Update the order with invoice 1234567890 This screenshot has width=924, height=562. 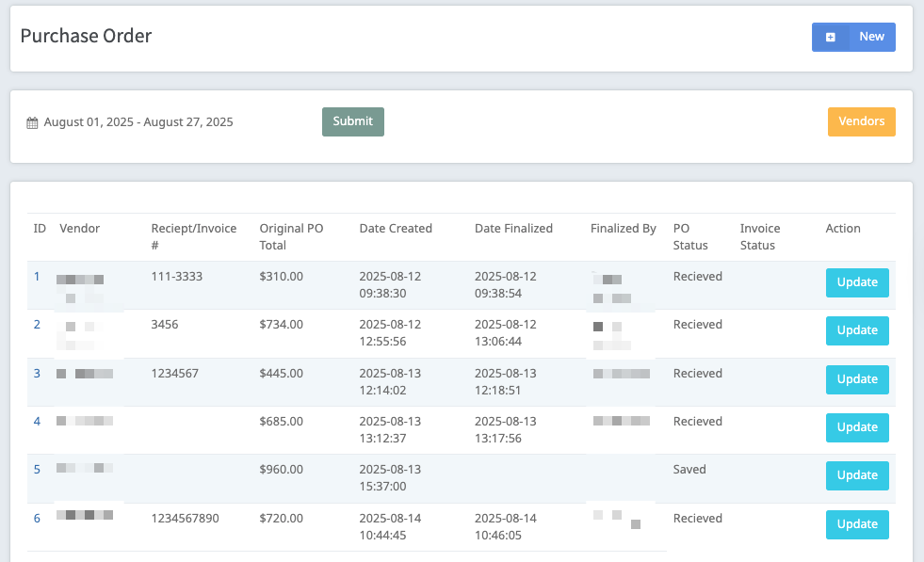(x=857, y=524)
